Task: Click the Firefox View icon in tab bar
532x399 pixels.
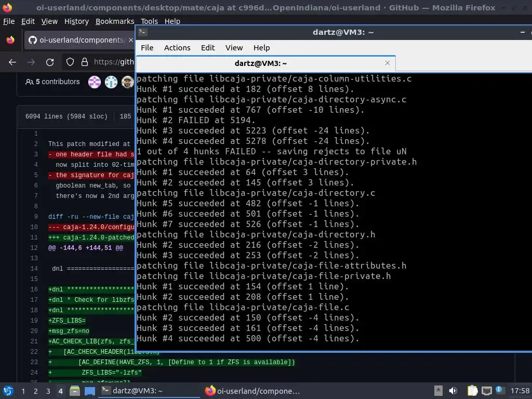Action: tap(10, 40)
